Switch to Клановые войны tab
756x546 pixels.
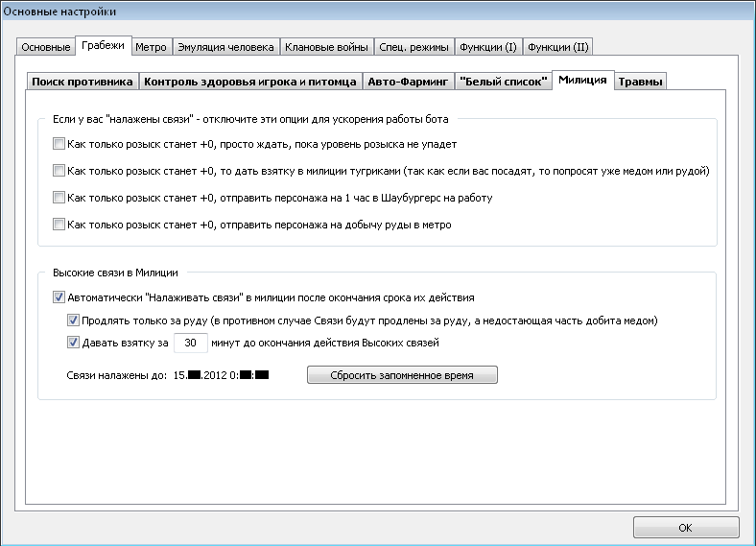pyautogui.click(x=326, y=47)
